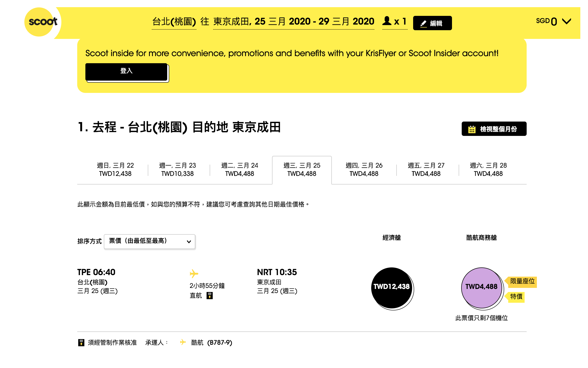588x368 pixels.
Task: Click the 須經管制作業核准 footnote icon
Action: 81,342
